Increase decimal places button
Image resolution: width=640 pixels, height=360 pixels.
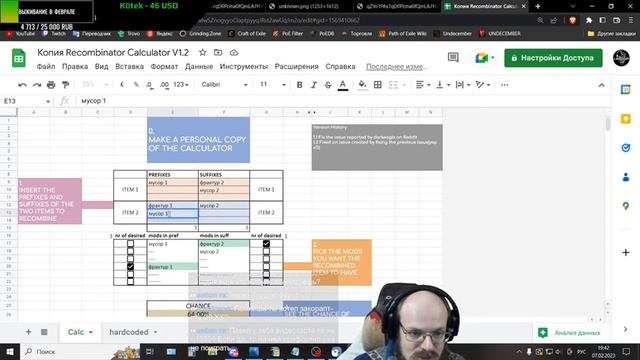(164, 84)
